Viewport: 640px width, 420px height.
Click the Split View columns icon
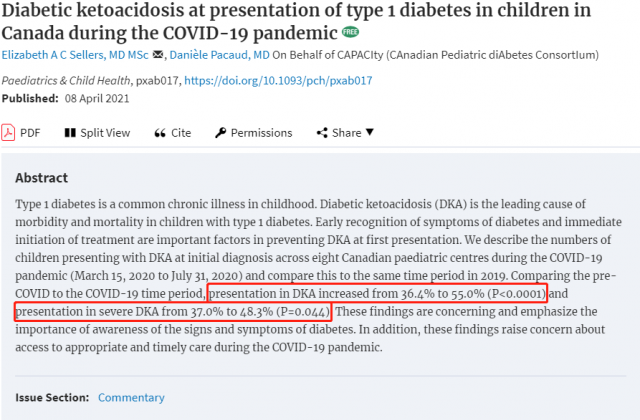pyautogui.click(x=70, y=133)
